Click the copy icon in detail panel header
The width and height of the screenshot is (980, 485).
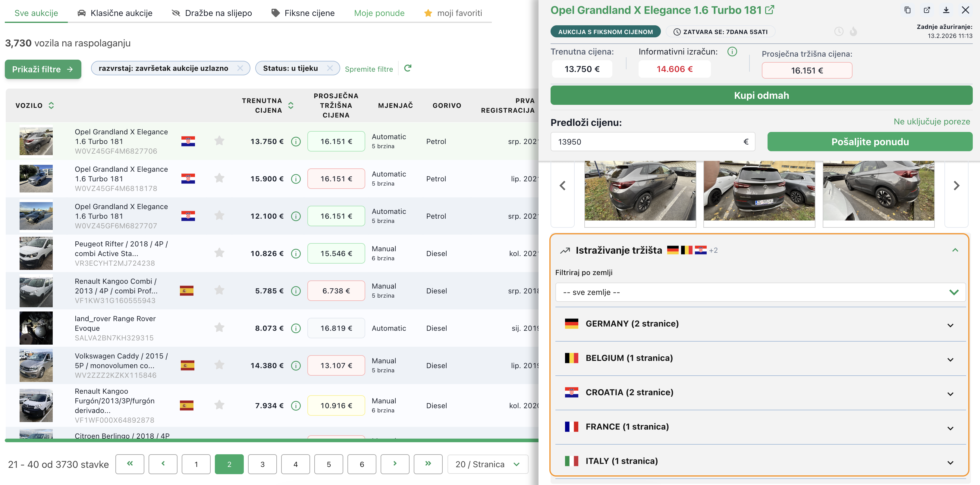[907, 10]
